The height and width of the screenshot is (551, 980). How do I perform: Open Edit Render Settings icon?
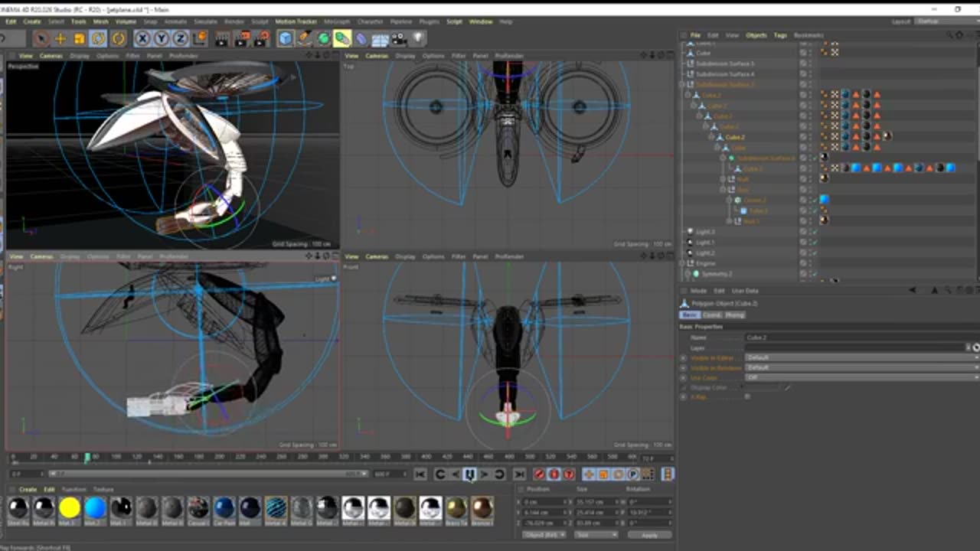point(261,38)
